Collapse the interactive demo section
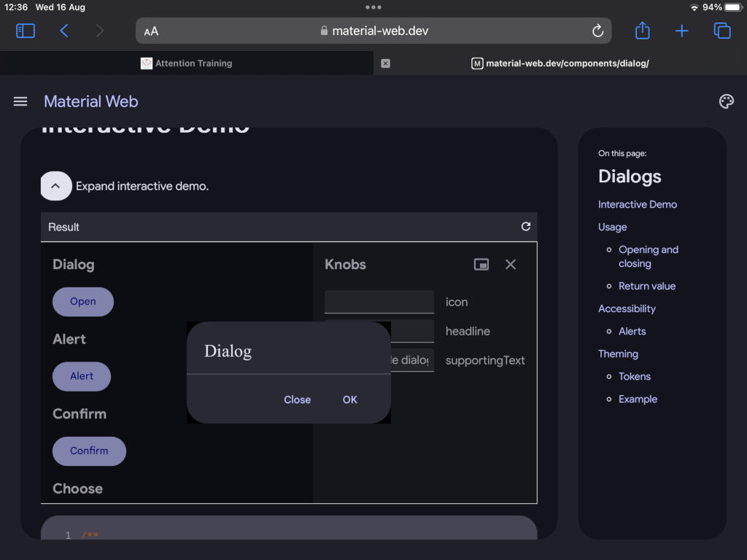Viewport: 747px width, 560px height. pos(55,186)
